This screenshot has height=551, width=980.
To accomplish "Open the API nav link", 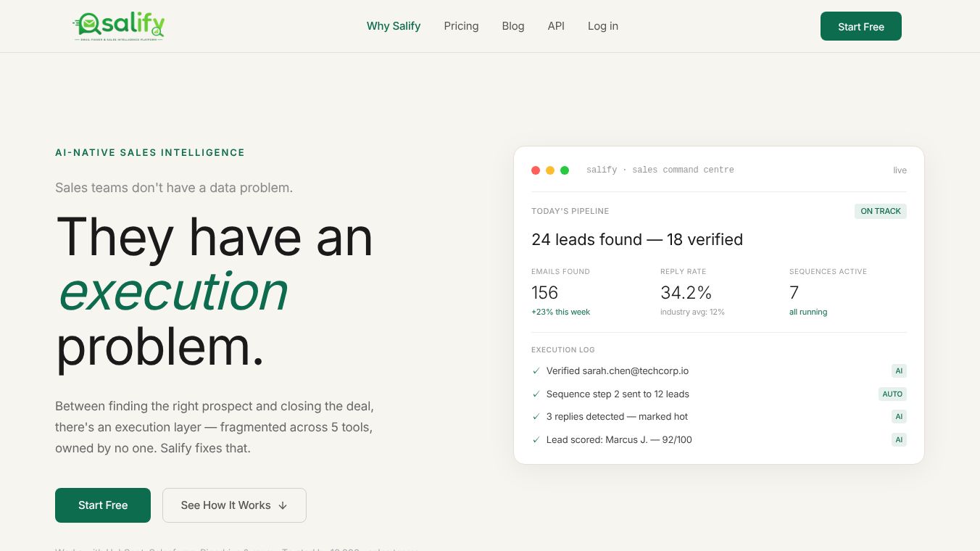I will pyautogui.click(x=556, y=26).
